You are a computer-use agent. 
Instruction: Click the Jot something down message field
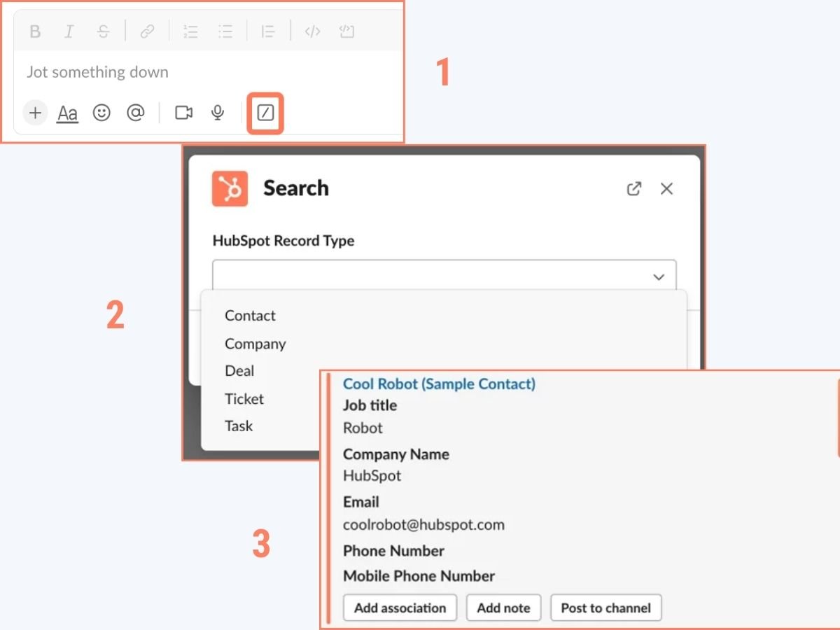click(97, 72)
